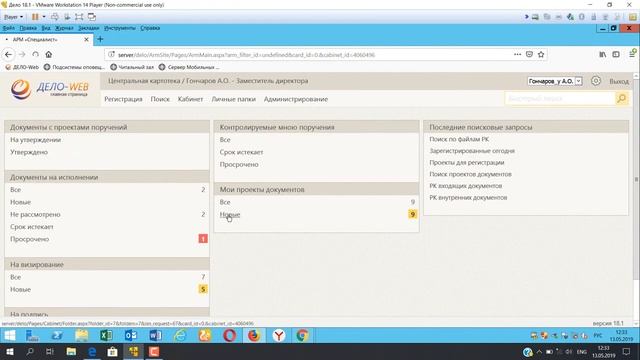
Task: Click the page vertical scrollbar
Action: click(636, 179)
